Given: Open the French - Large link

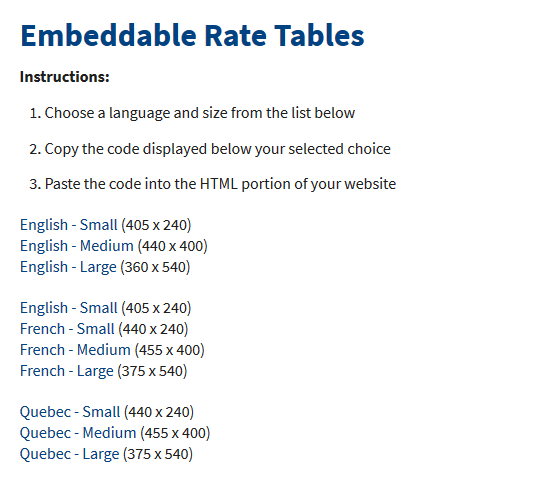Looking at the screenshot, I should click(67, 371).
